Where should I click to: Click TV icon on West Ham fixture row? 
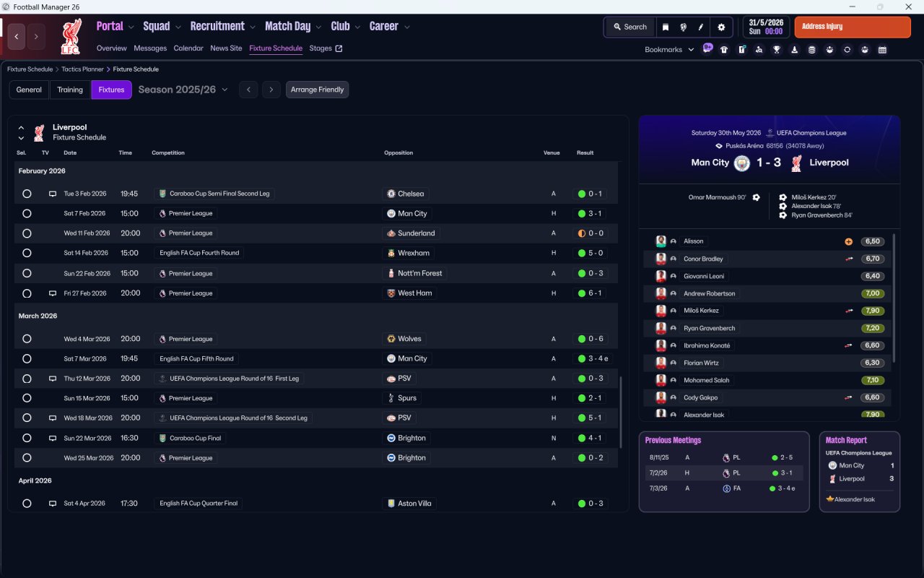click(53, 293)
